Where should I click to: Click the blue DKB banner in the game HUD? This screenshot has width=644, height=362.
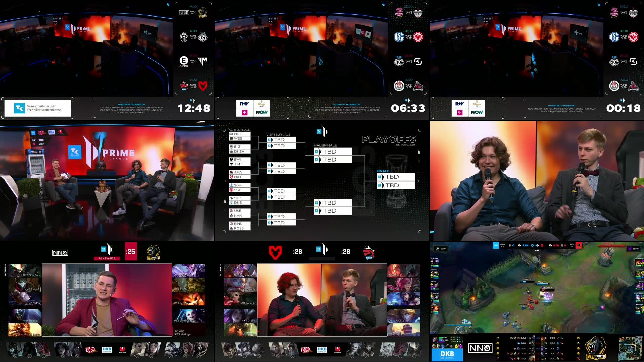(x=447, y=355)
